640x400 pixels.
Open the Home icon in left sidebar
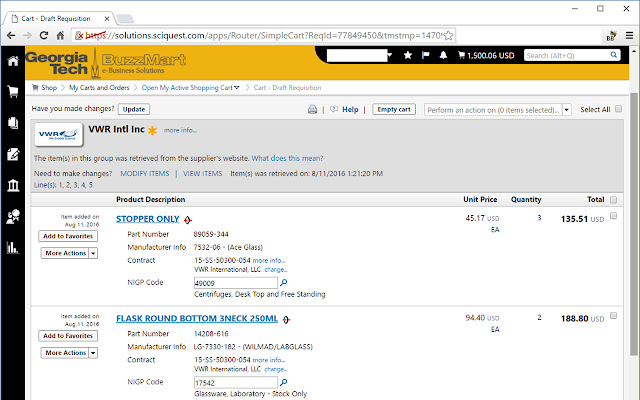point(13,61)
